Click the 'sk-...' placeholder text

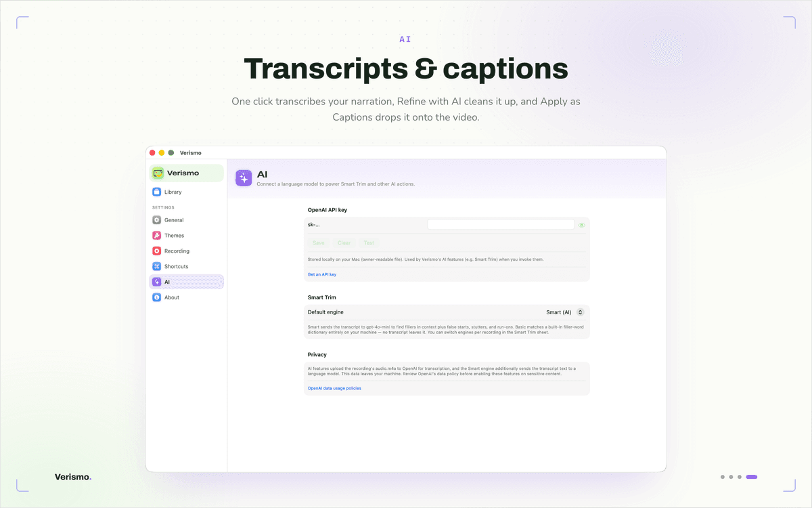[314, 224]
